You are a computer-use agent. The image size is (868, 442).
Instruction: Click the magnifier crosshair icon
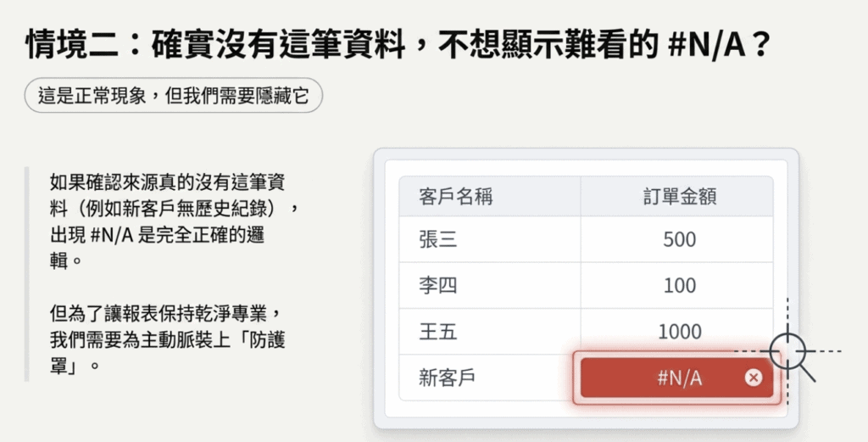pos(788,350)
